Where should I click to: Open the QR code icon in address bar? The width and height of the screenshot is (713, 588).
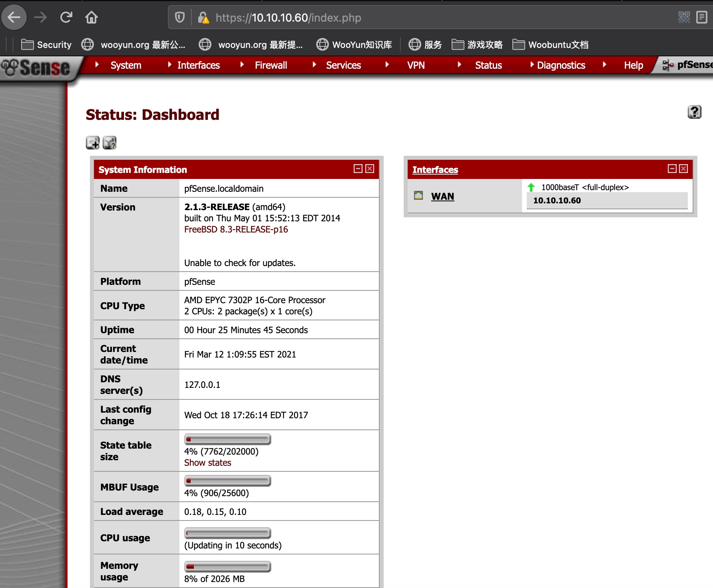click(x=684, y=17)
